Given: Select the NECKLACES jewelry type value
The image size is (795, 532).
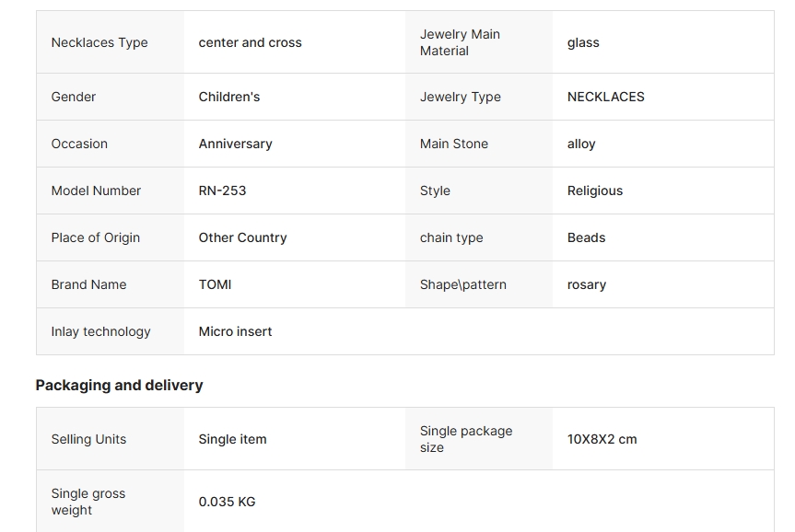Looking at the screenshot, I should [606, 97].
